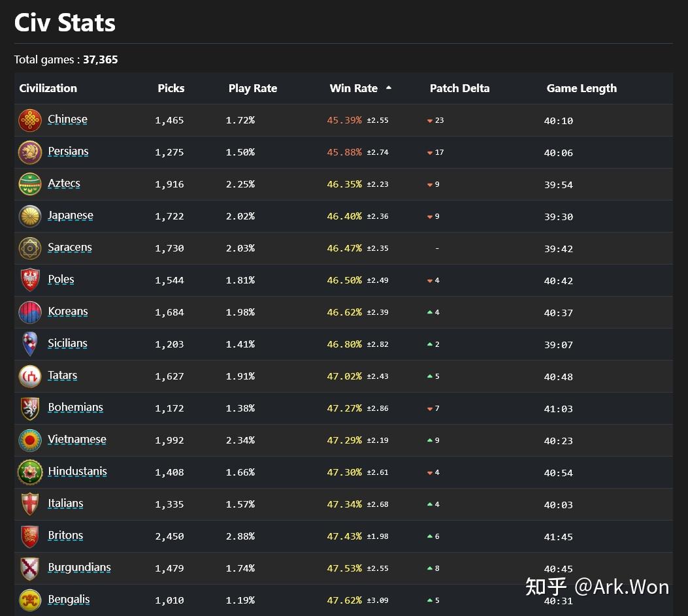Open the Vietnamese civilization link
The height and width of the screenshot is (616, 688).
(x=77, y=440)
